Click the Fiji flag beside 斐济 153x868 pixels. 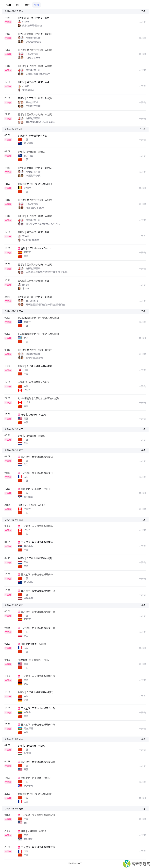tap(20, 338)
